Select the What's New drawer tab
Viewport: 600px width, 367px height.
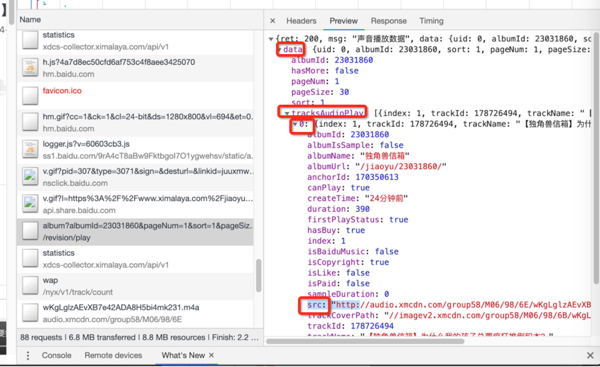pos(183,355)
